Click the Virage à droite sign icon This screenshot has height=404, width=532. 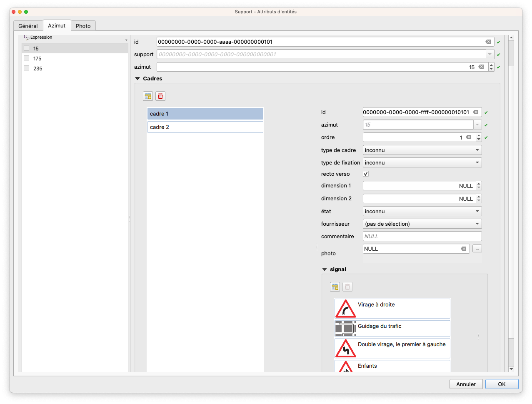345,308
